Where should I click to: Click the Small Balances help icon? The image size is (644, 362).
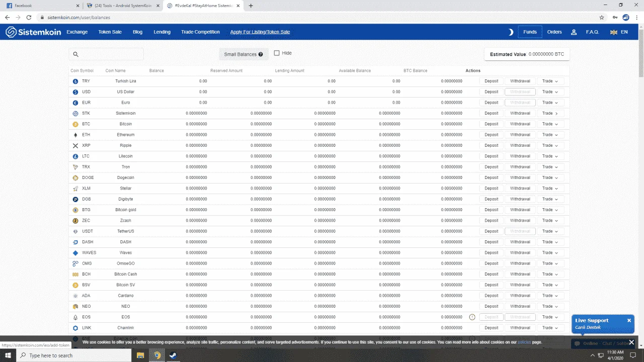(261, 54)
